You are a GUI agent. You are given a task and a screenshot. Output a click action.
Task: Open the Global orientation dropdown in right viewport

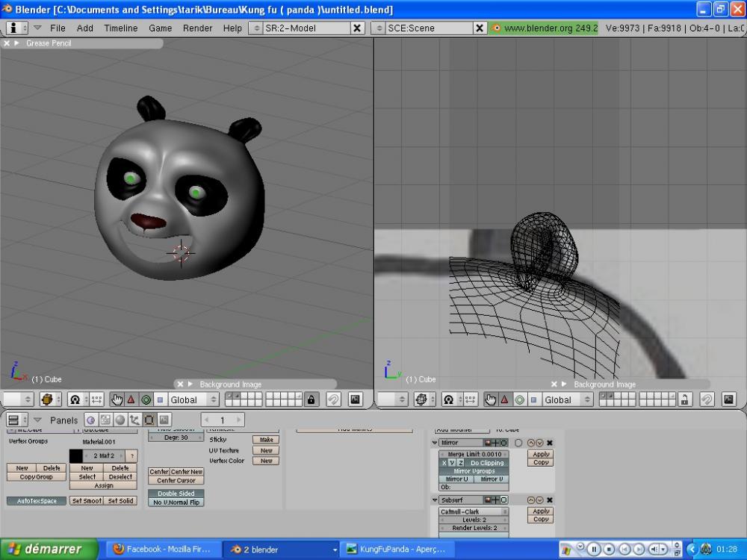click(x=568, y=399)
